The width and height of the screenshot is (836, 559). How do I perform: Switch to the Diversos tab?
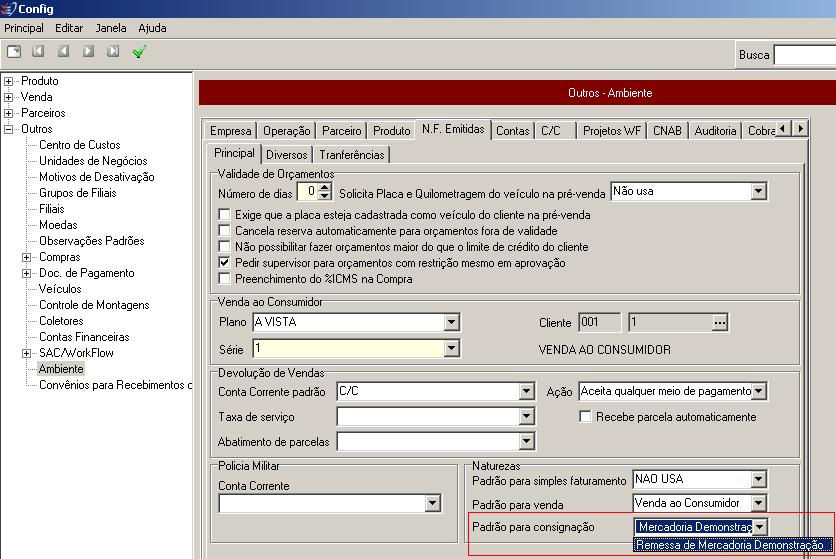(286, 155)
